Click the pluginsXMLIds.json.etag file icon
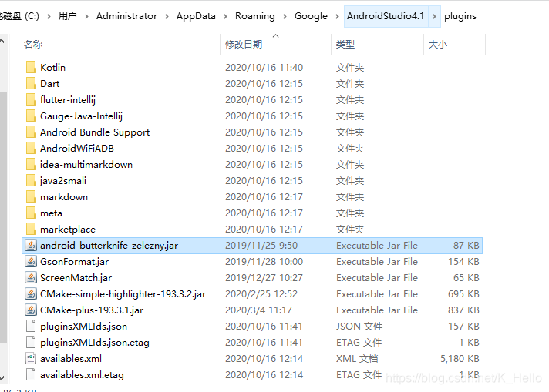Viewport: 549px width, 392px height. click(31, 342)
